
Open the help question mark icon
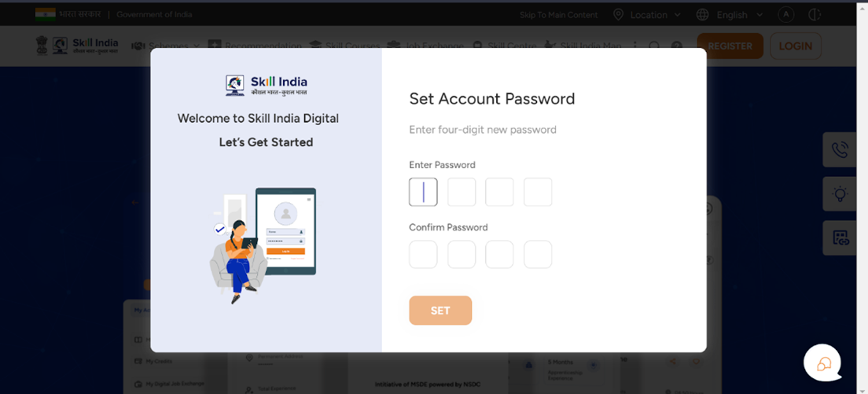[x=676, y=46]
